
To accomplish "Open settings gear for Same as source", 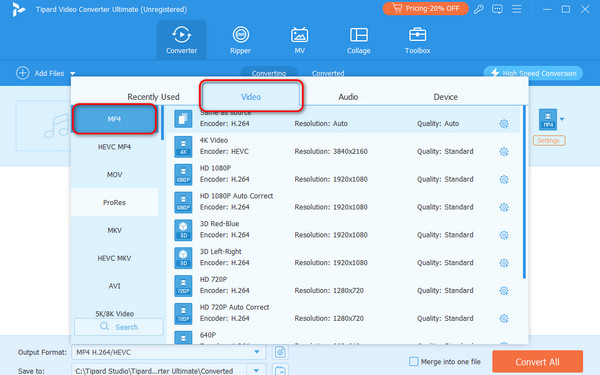I will click(x=504, y=124).
